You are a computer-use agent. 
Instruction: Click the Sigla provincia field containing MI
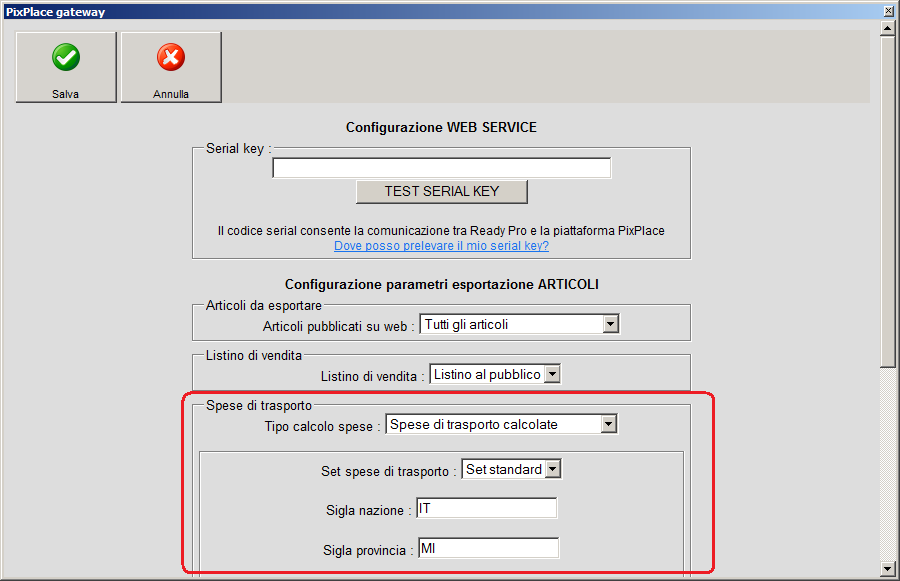point(488,548)
